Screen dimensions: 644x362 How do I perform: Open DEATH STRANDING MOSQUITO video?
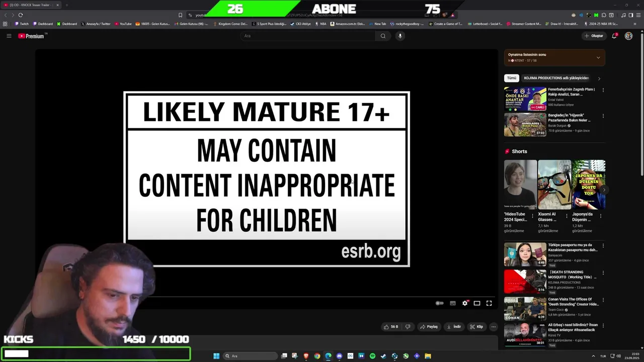point(525,281)
